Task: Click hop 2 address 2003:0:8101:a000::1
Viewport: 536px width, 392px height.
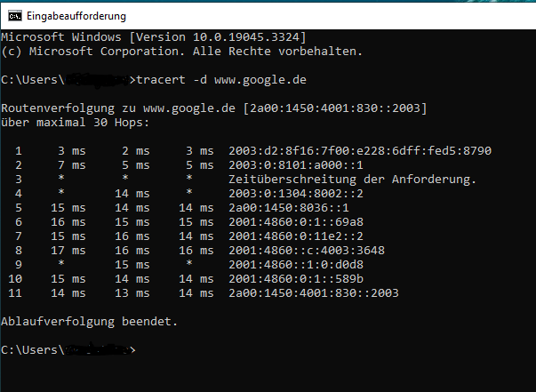Action: click(296, 165)
